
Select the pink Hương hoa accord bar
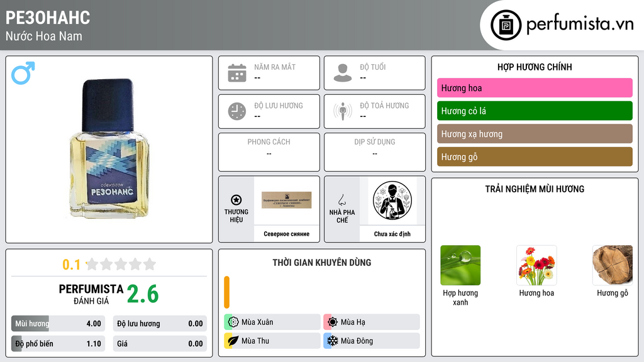tap(535, 88)
